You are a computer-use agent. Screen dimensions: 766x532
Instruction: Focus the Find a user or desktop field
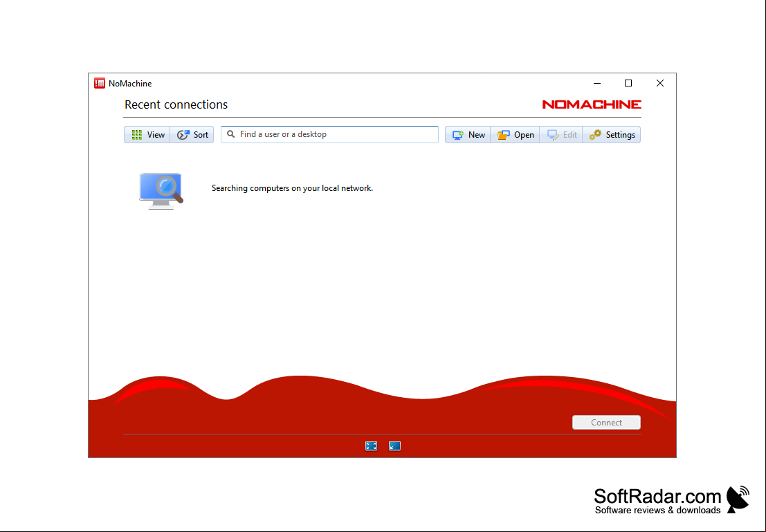click(x=329, y=134)
